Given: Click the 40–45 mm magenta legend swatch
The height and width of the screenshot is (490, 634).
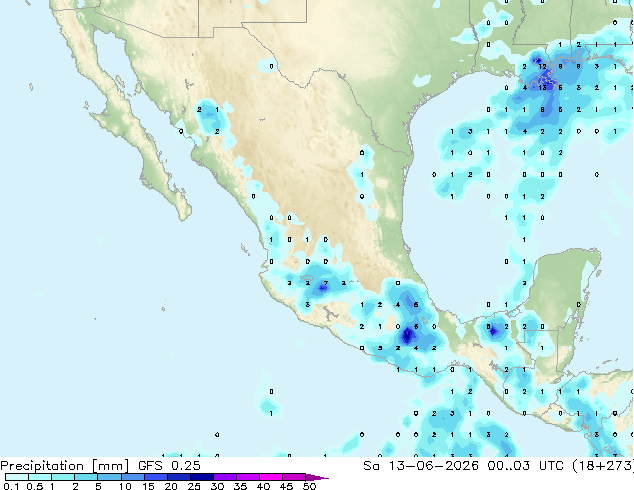Looking at the screenshot, I should pos(271,477).
